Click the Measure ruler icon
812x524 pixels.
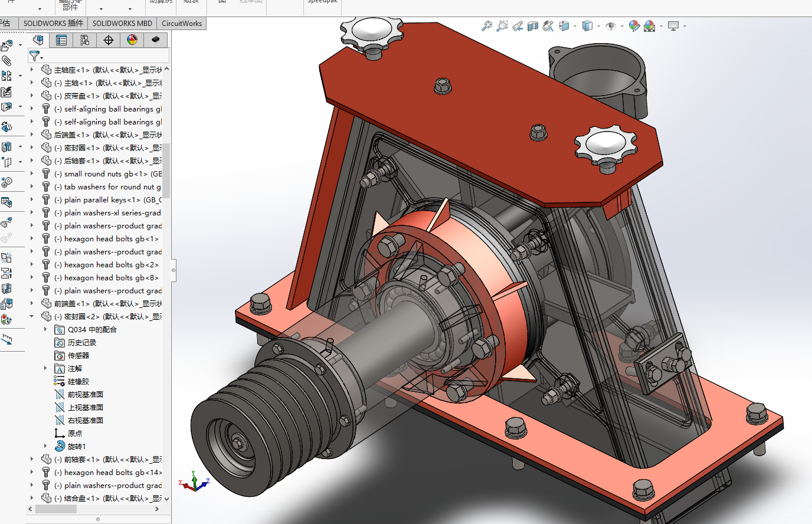point(6,339)
